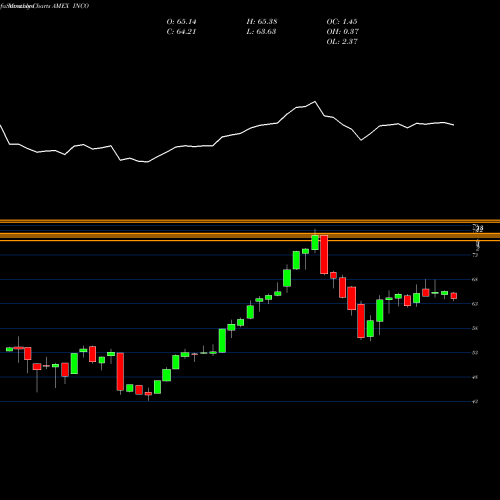Click the 63 price axis label
The image size is (500, 500).
point(475,304)
